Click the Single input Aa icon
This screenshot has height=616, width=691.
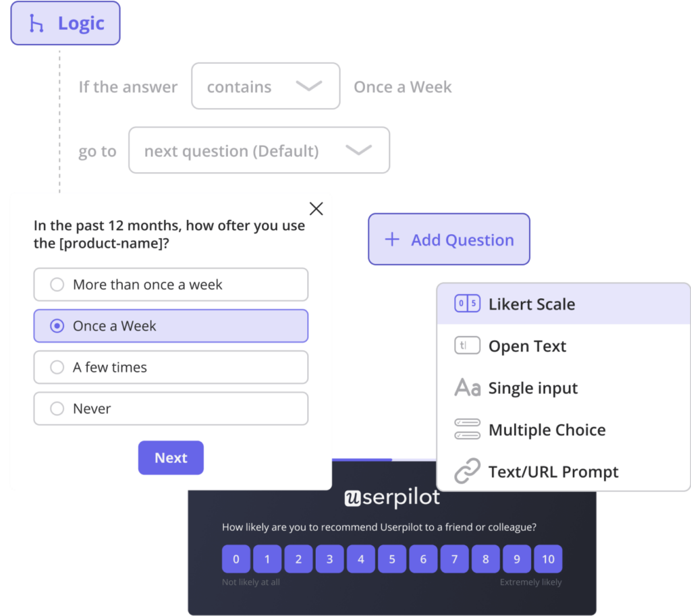coord(467,388)
